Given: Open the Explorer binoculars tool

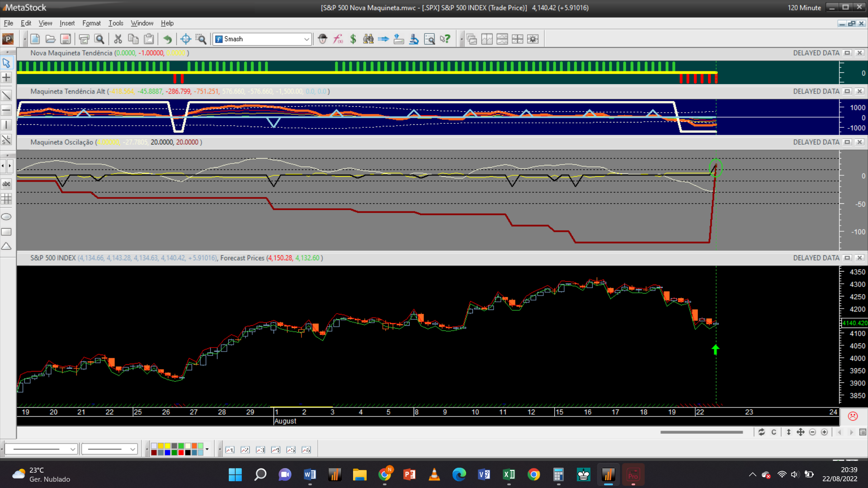Looking at the screenshot, I should tap(368, 39).
